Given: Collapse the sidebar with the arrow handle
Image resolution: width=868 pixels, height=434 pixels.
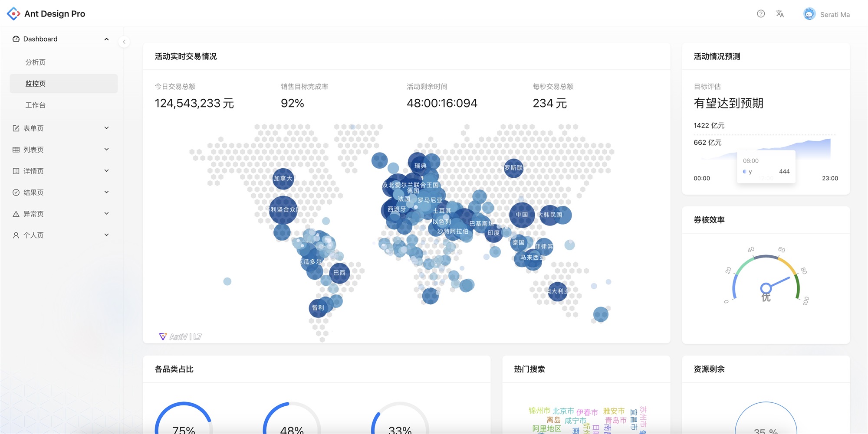Looking at the screenshot, I should 124,42.
